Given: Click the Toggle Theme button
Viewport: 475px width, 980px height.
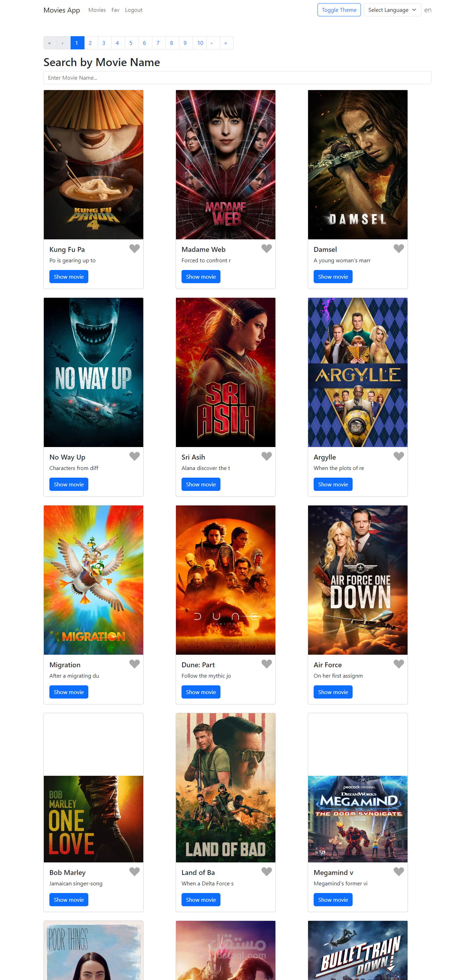Looking at the screenshot, I should coord(339,10).
